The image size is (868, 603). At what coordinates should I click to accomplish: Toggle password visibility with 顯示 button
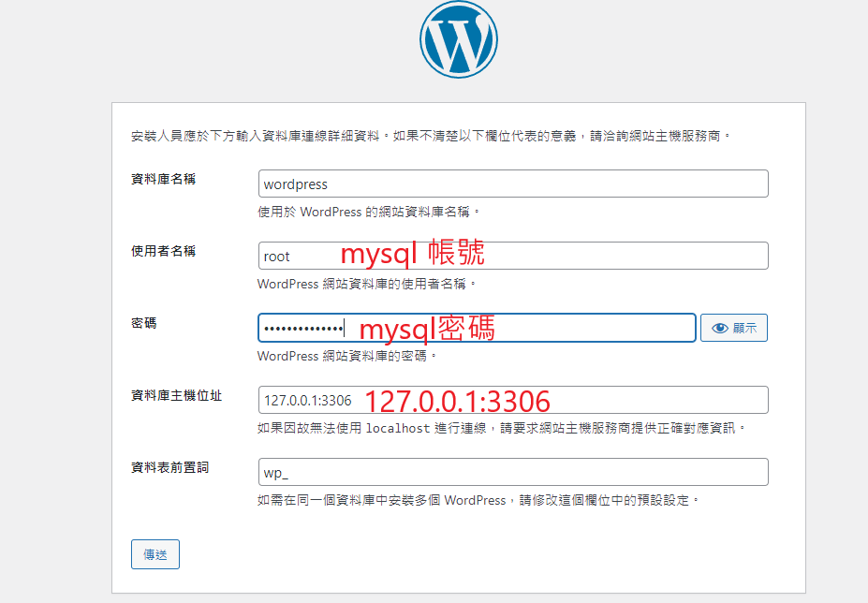734,328
